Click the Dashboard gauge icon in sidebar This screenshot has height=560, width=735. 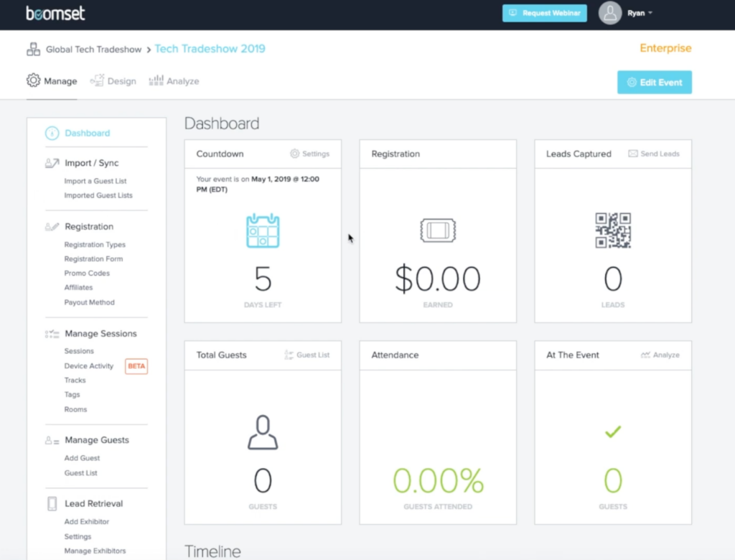click(x=52, y=134)
